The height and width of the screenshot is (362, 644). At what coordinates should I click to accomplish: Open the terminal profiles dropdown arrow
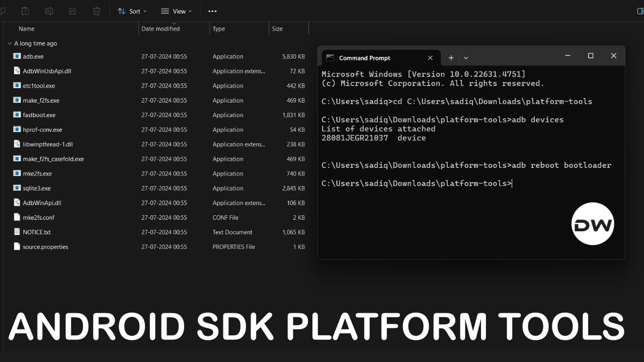pyautogui.click(x=466, y=58)
